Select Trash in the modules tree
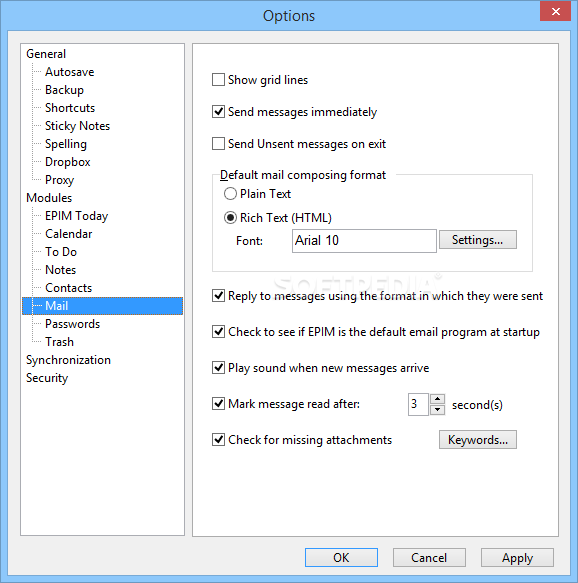 click(59, 342)
